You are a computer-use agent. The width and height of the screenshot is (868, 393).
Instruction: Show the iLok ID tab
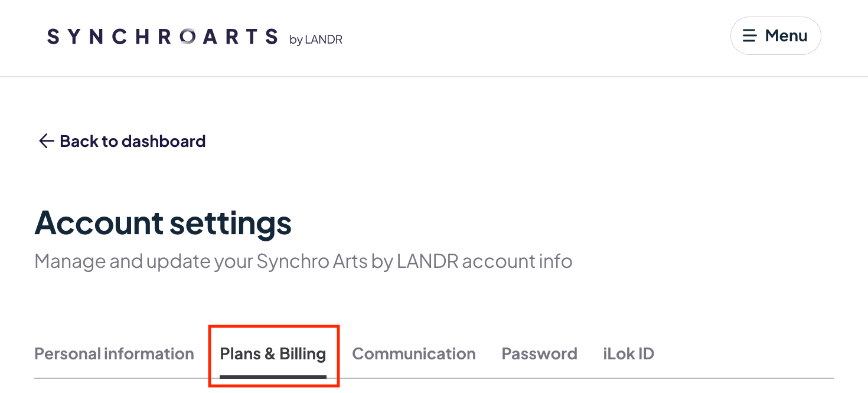[628, 353]
